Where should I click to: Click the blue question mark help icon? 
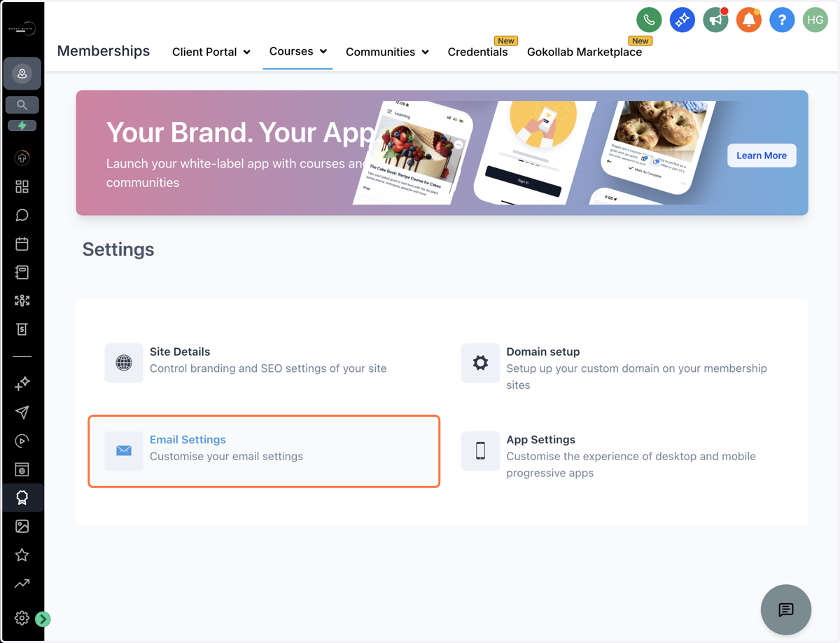click(x=782, y=20)
